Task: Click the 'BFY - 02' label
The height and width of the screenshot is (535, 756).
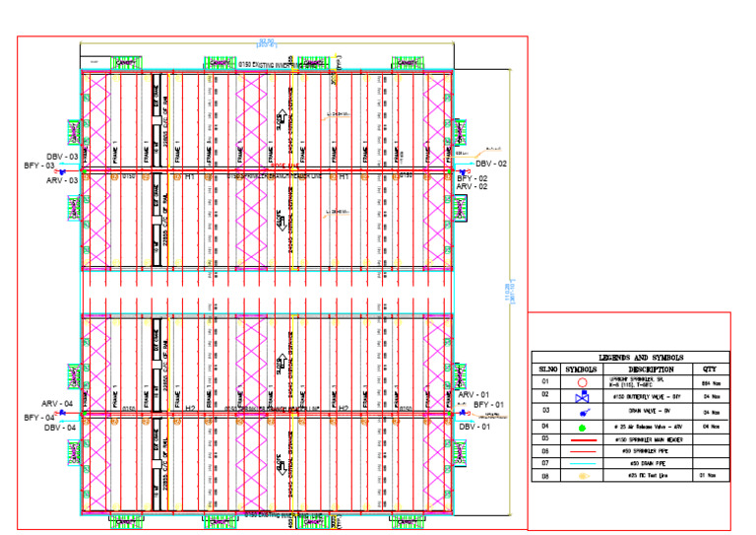Action: pos(472,178)
